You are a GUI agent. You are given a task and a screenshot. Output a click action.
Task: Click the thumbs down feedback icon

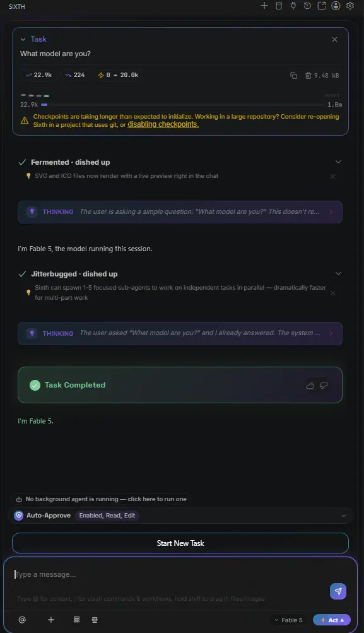coord(324,386)
